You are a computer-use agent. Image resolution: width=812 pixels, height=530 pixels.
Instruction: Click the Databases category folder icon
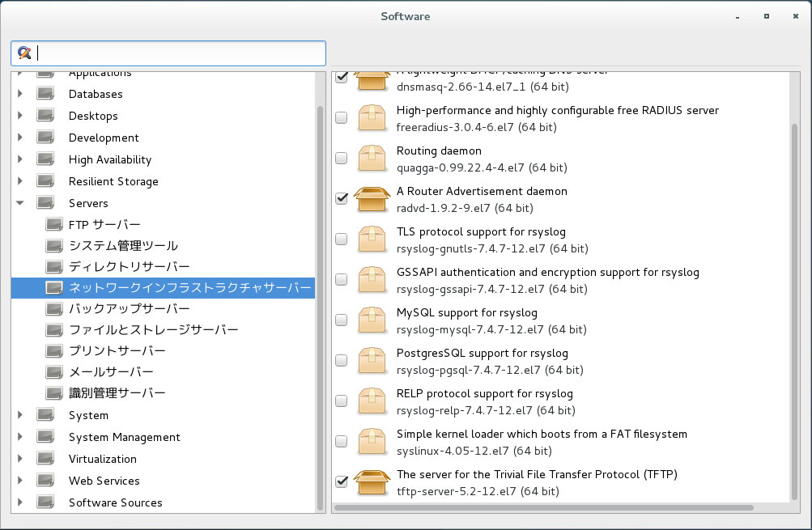[x=45, y=94]
